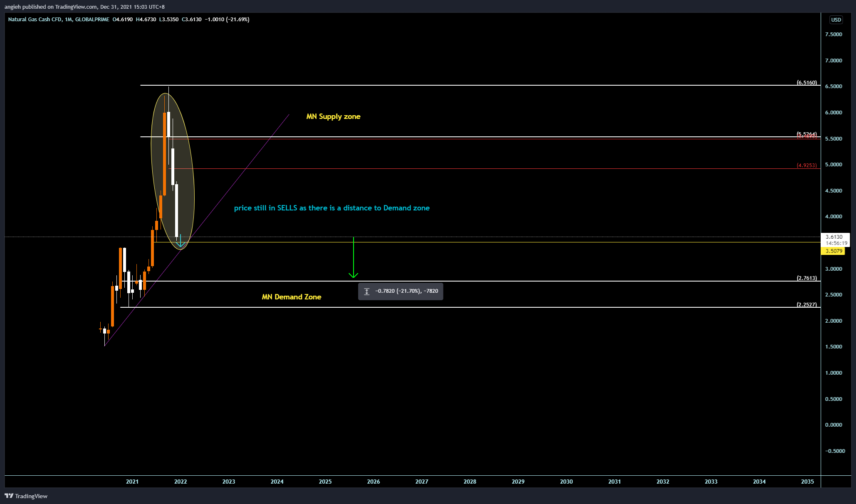Click the -0.7820 (-21.70%) measurement tooltip
Viewport: 856px width, 504px height.
(401, 291)
